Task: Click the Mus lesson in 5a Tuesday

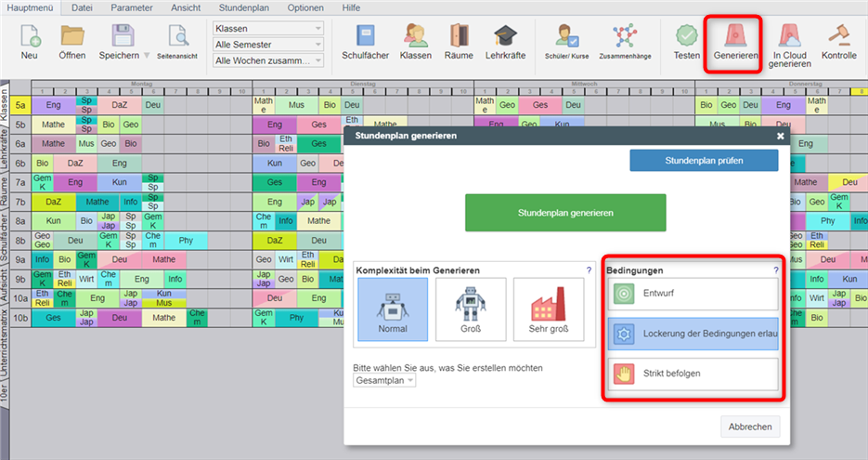Action: [297, 105]
